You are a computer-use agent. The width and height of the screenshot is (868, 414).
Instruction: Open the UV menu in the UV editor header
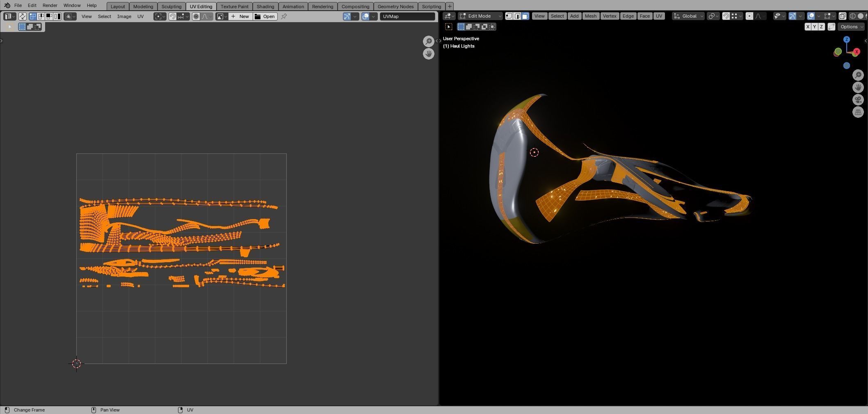click(x=141, y=16)
